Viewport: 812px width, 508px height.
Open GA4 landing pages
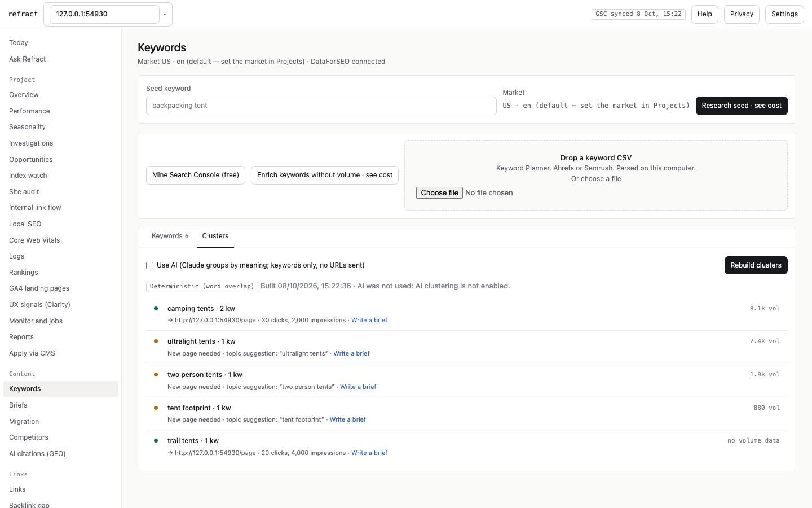60,288
